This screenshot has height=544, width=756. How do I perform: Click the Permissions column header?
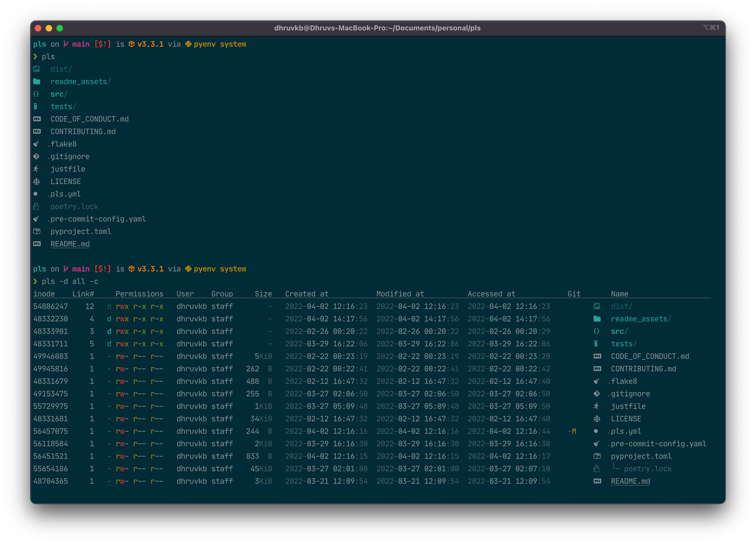(139, 294)
